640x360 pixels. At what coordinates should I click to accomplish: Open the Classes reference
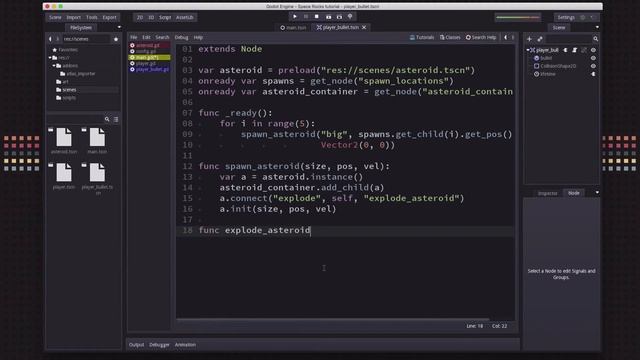click(450, 37)
